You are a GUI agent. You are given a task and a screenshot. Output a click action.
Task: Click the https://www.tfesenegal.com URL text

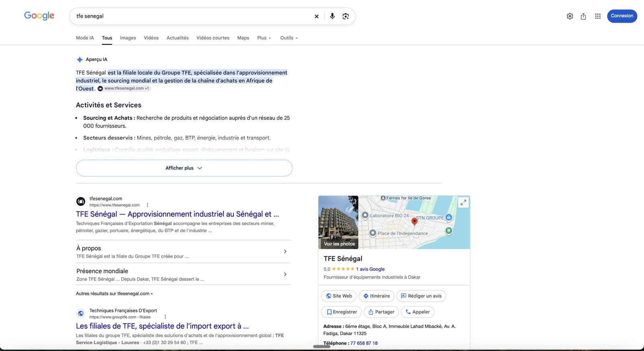pyautogui.click(x=114, y=205)
